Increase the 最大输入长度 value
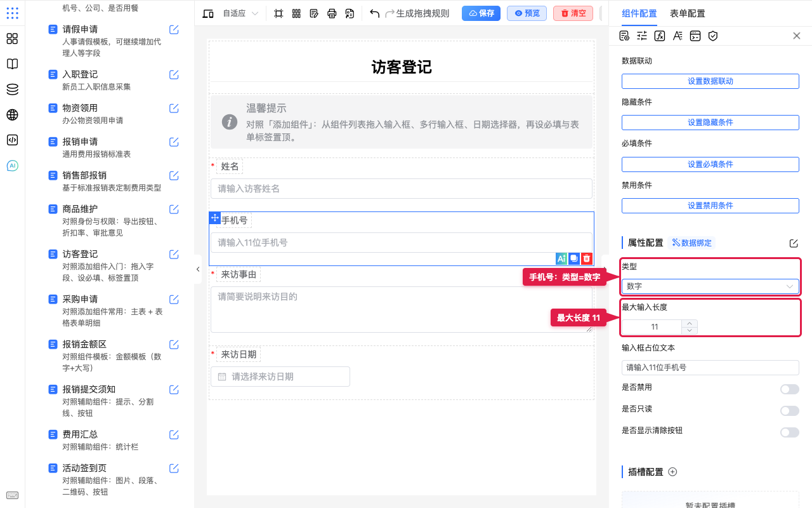 690,323
